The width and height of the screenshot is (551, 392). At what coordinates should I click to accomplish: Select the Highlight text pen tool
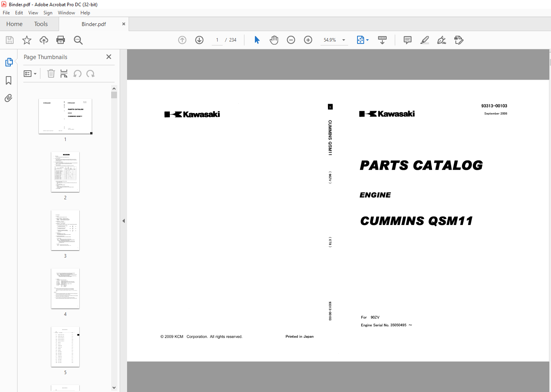[425, 40]
